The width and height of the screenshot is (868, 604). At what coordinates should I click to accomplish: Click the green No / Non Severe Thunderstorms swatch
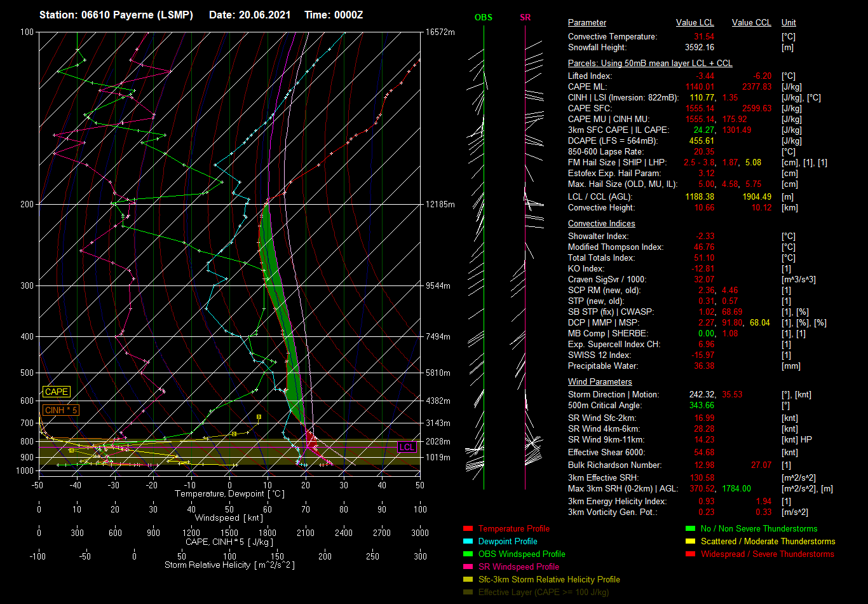(690, 529)
